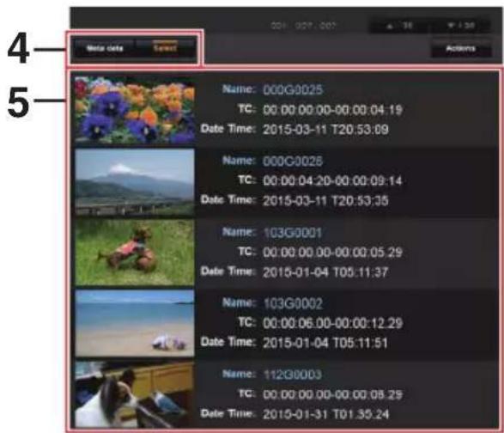The height and width of the screenshot is (433, 504).
Task: Go to previous 30 clips with up arrow
Action: [x=399, y=26]
